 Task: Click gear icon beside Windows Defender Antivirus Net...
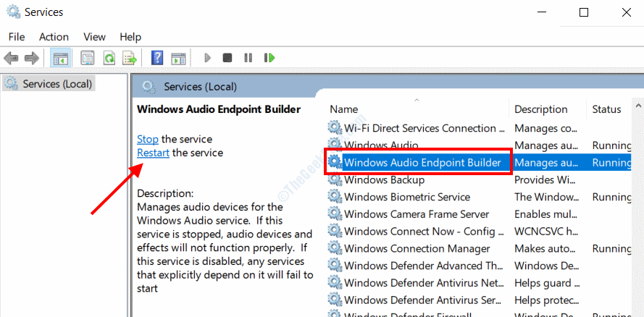pyautogui.click(x=335, y=283)
